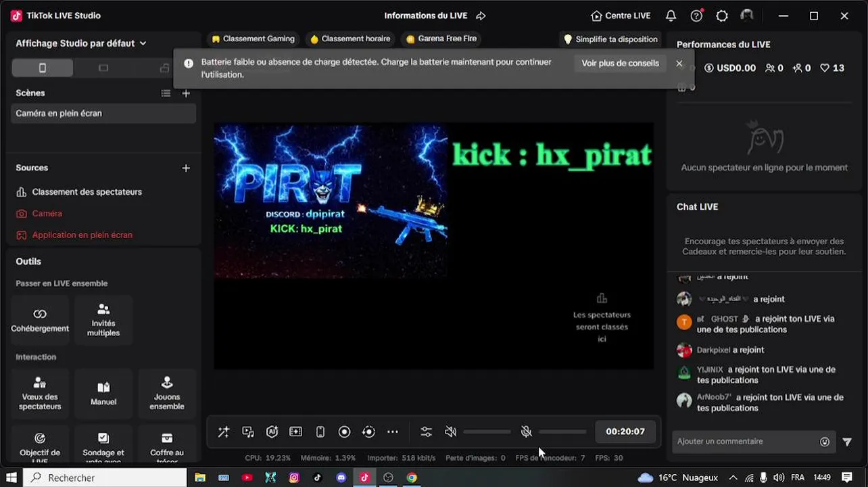Screen dimensions: 868x487
Task: Open the audio mixer settings sliders icon
Action: [426, 432]
